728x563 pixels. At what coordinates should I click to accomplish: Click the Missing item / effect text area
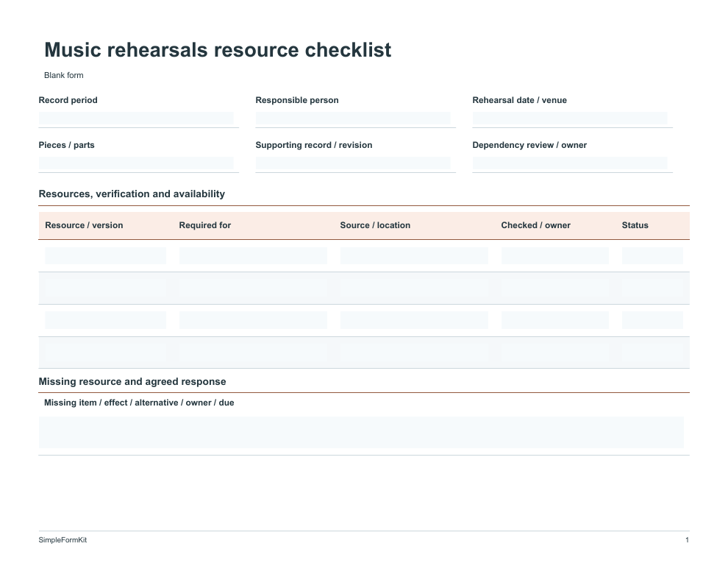click(361, 433)
